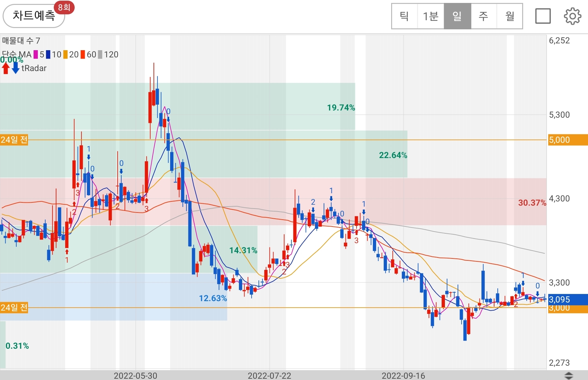Open chart settings gear icon
This screenshot has width=588, height=380.
click(x=572, y=16)
